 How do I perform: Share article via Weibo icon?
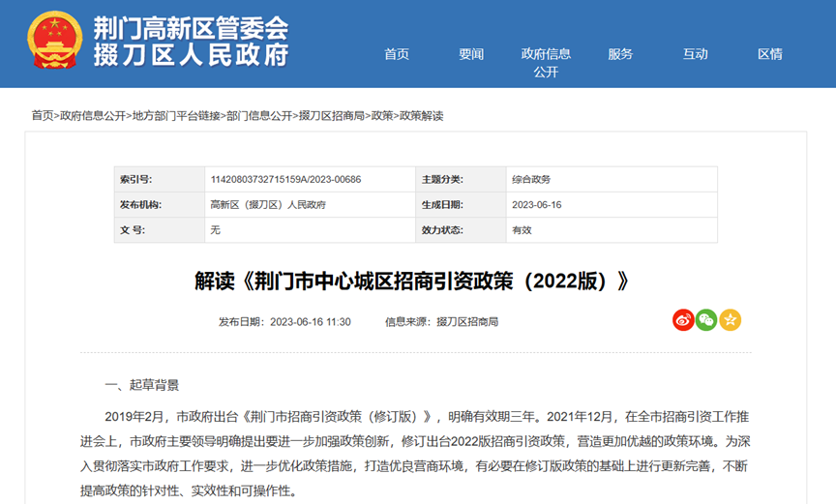coord(683,320)
